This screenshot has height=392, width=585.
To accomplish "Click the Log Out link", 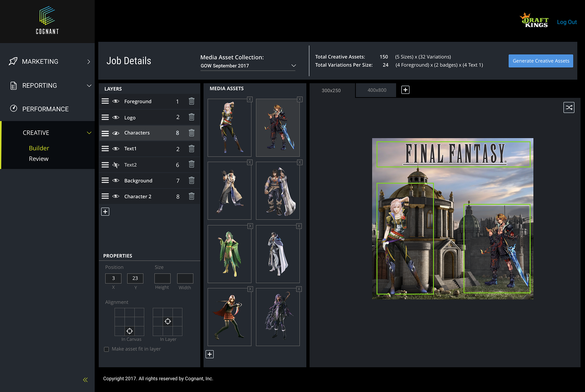I will [x=567, y=22].
